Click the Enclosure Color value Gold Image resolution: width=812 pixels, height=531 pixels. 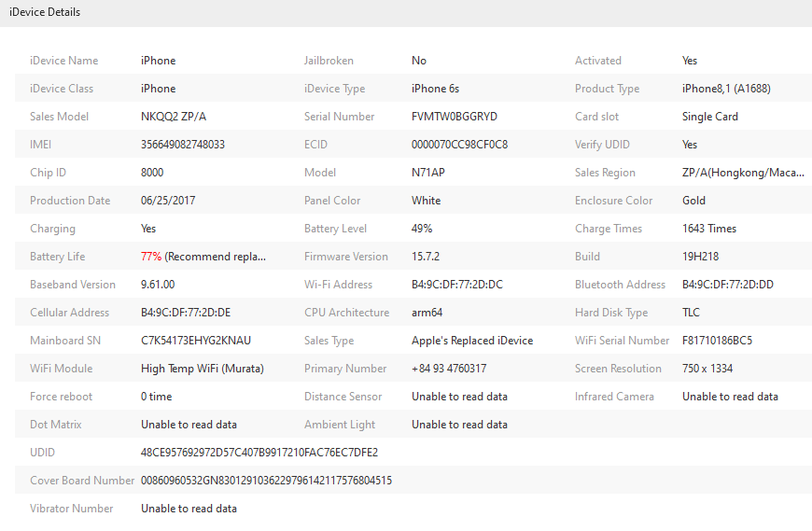coord(693,201)
